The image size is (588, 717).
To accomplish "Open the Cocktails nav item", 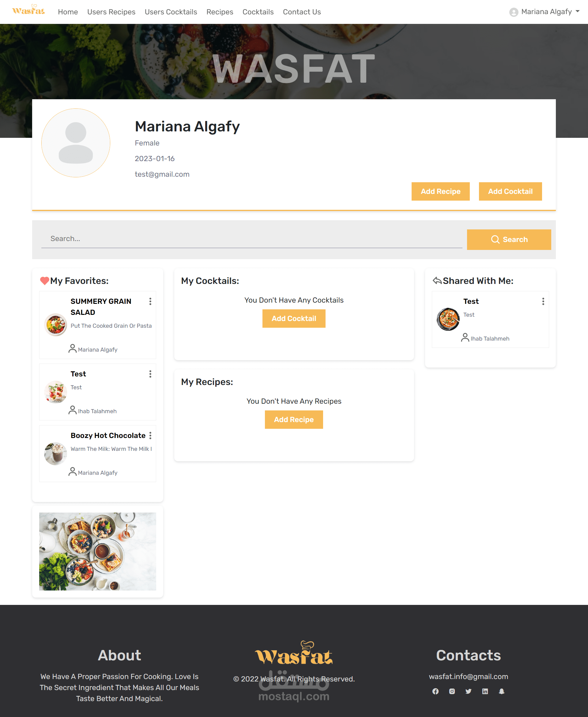I will click(258, 12).
